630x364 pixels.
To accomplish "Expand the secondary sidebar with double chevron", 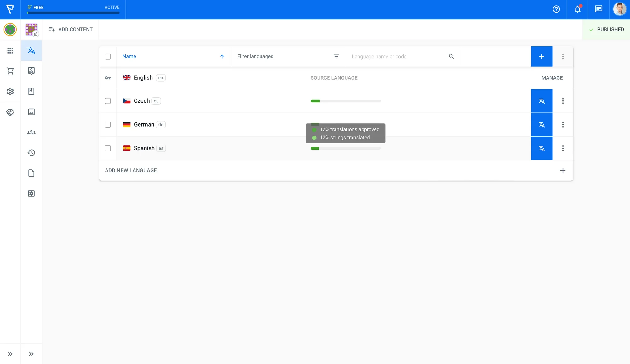I will click(31, 354).
